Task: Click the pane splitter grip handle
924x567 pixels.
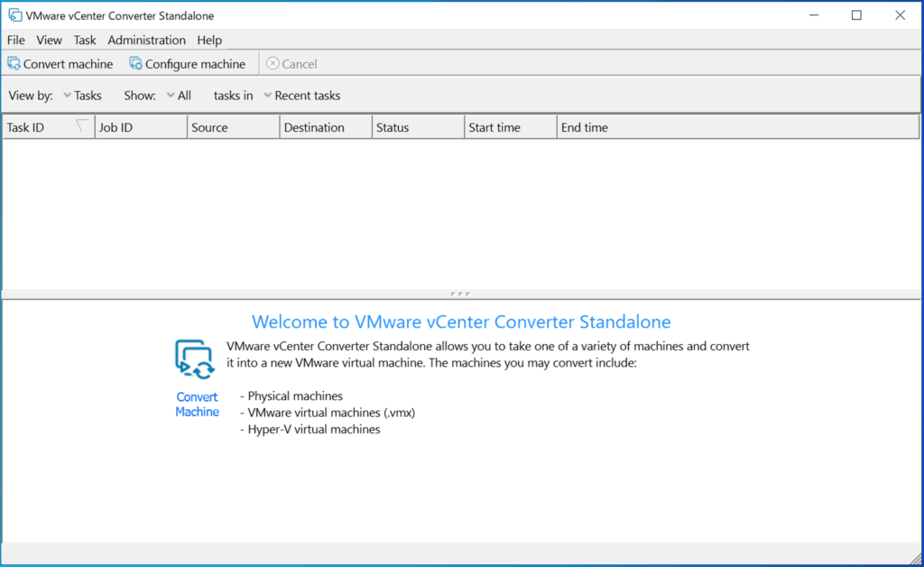Action: tap(460, 293)
